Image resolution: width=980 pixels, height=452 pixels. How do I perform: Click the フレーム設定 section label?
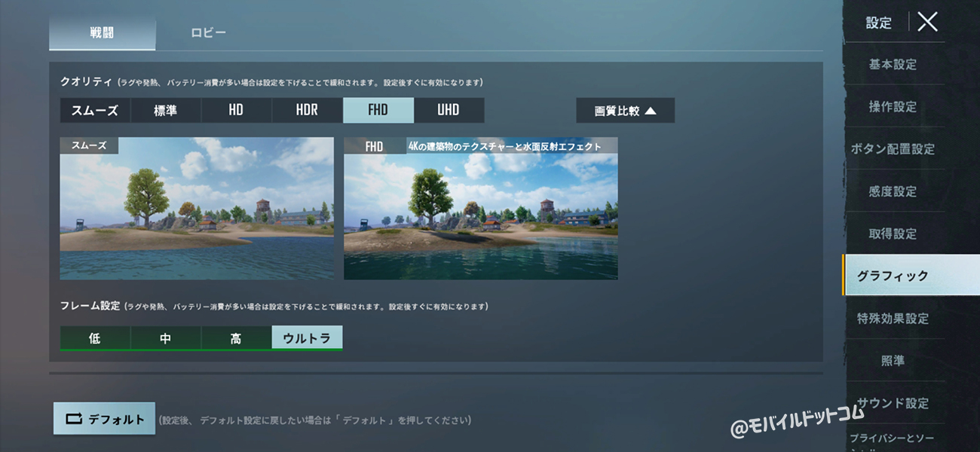(90, 306)
